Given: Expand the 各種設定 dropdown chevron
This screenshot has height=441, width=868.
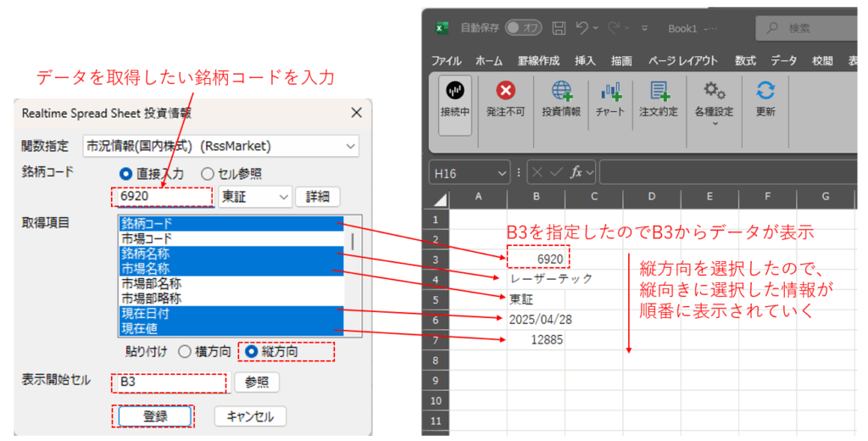Looking at the screenshot, I should click(x=715, y=124).
